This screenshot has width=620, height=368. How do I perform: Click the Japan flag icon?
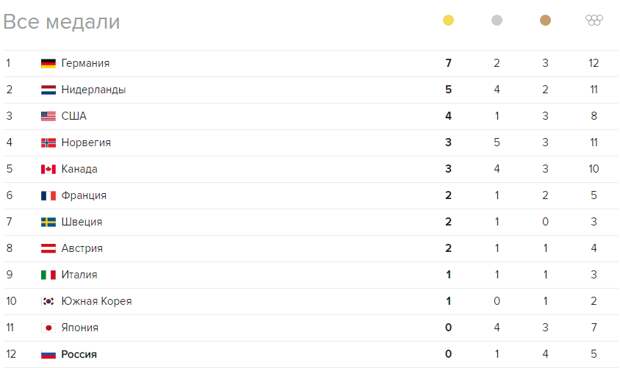[48, 328]
